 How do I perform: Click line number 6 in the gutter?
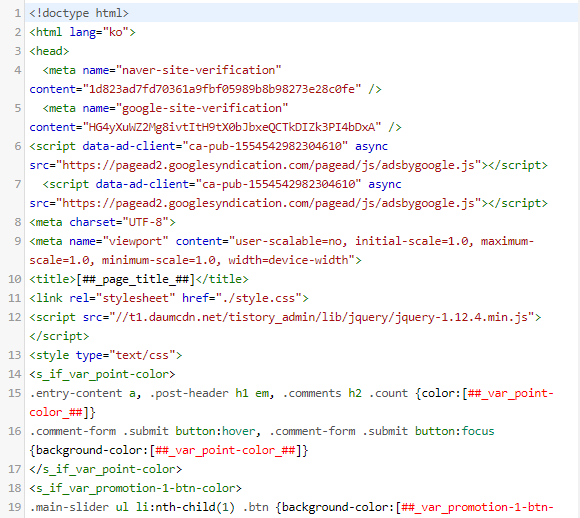pos(18,146)
